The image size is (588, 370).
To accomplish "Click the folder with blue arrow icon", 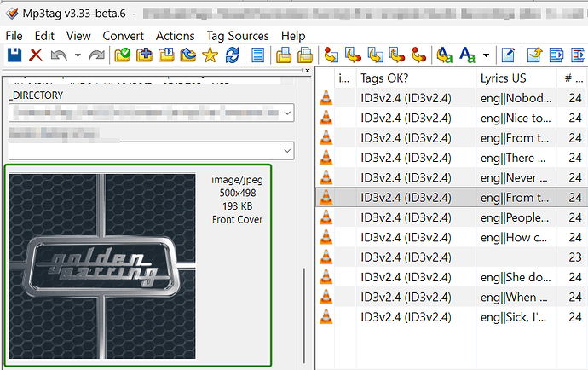I will [187, 55].
